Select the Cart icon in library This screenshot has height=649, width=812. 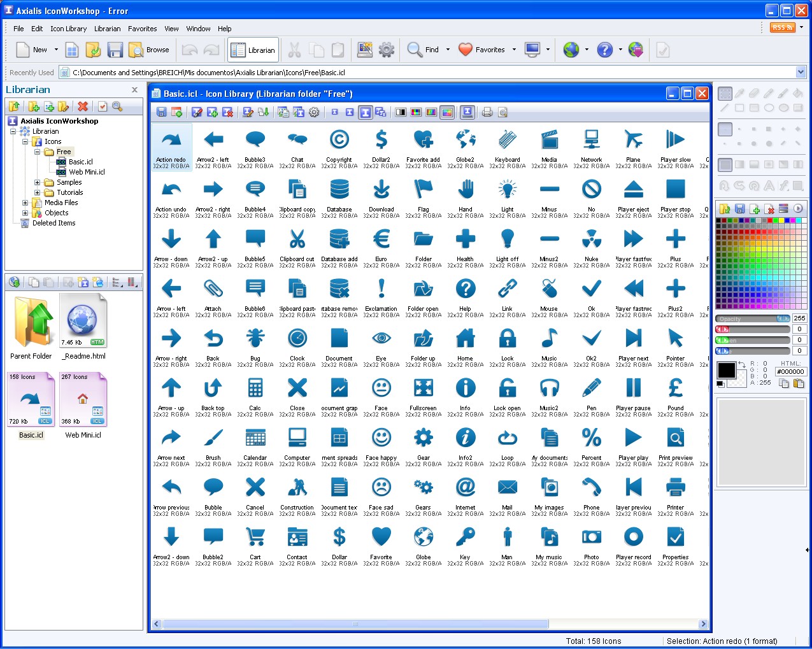(x=255, y=545)
